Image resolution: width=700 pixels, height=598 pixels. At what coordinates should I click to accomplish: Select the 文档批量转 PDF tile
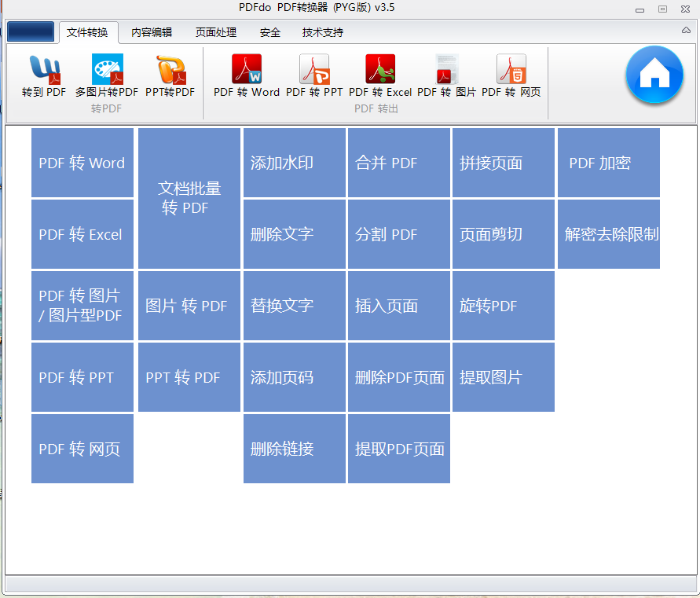[x=189, y=199]
